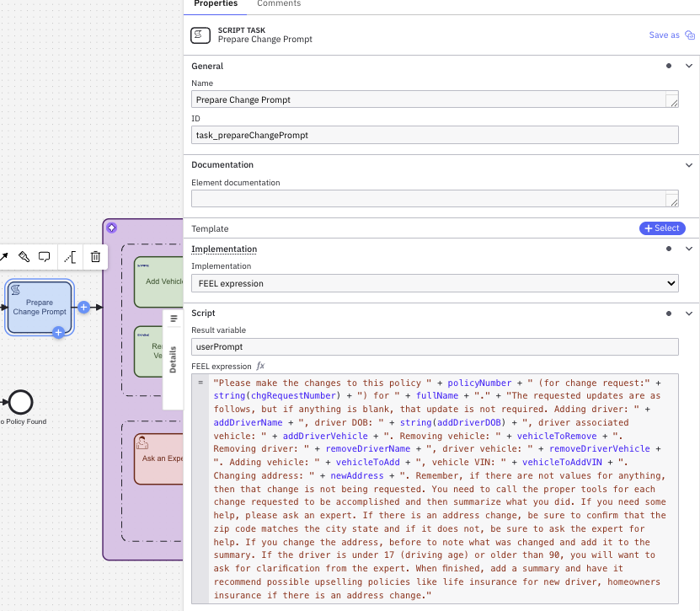
Task: Click the Result variable field showing userPrompt
Action: pos(434,346)
